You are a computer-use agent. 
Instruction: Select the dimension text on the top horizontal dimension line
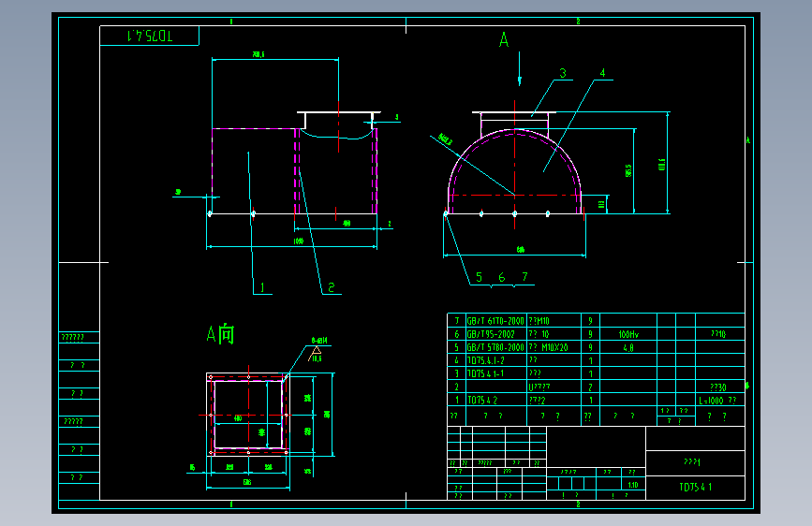pyautogui.click(x=258, y=54)
